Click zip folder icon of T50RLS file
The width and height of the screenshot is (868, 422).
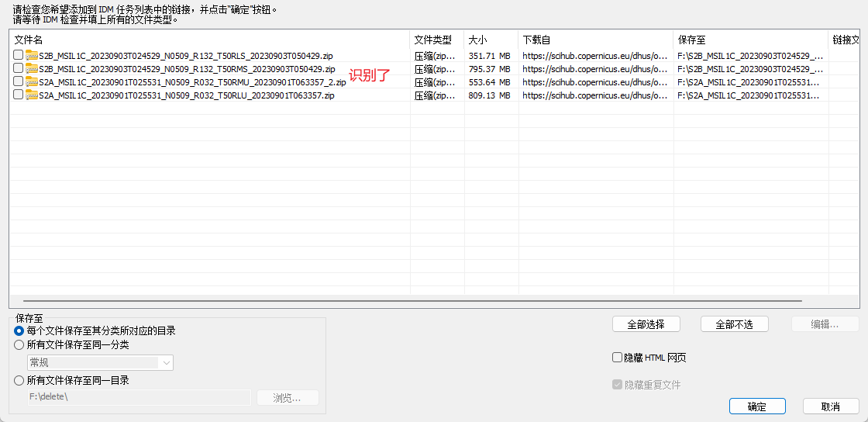coord(32,55)
